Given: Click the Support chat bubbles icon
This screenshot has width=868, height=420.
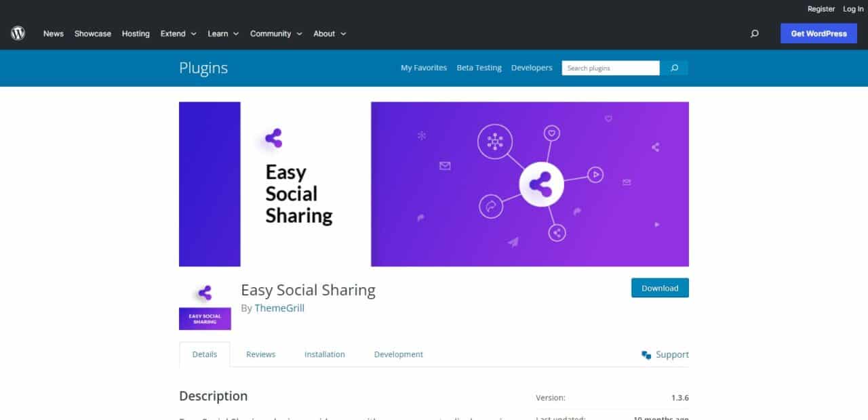Looking at the screenshot, I should pyautogui.click(x=646, y=355).
